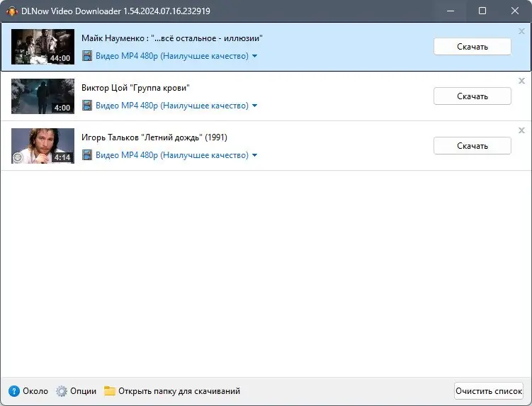The image size is (532, 406).
Task: Click the Виктор Цой thumbnail showing 4:00
Action: point(43,96)
